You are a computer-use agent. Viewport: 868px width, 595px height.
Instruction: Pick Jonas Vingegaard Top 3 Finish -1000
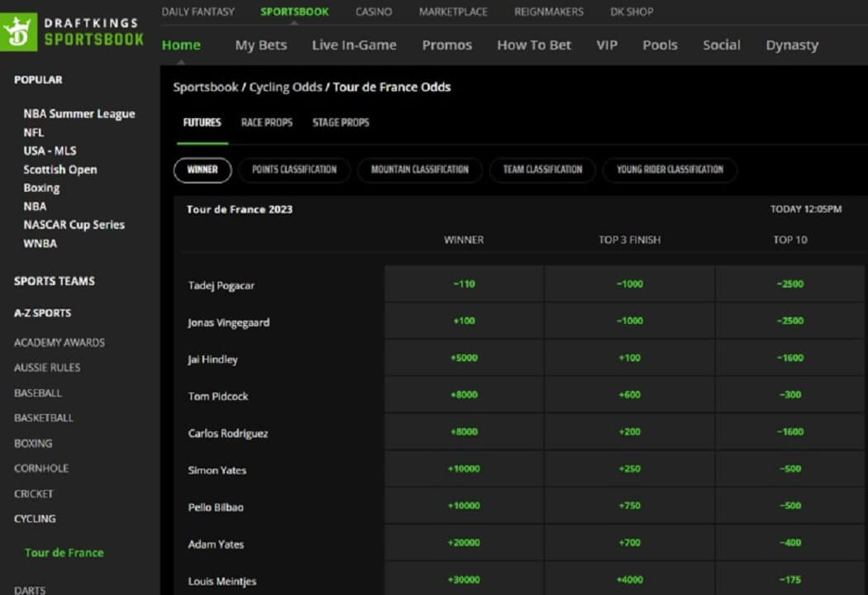point(629,321)
